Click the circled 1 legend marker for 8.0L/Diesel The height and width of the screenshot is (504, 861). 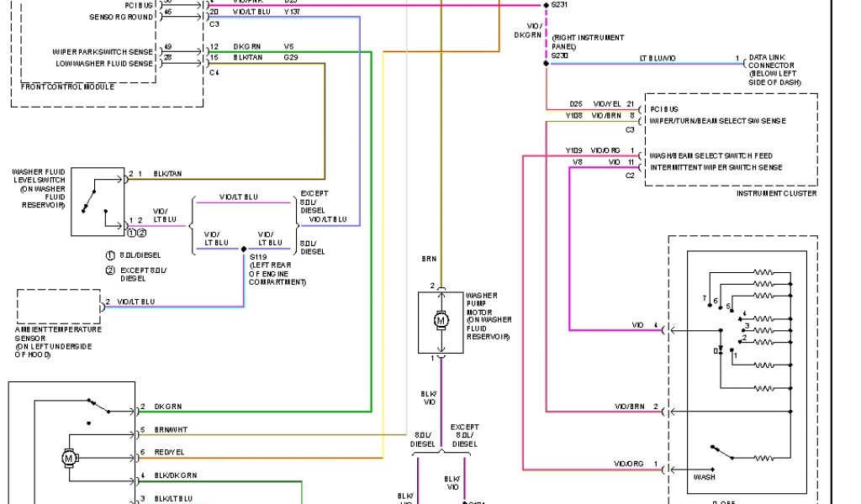click(x=109, y=255)
